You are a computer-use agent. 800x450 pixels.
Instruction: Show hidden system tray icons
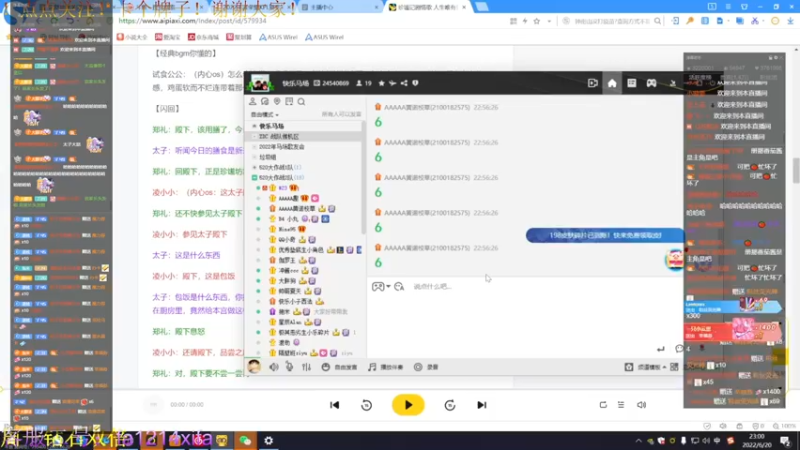click(x=638, y=440)
